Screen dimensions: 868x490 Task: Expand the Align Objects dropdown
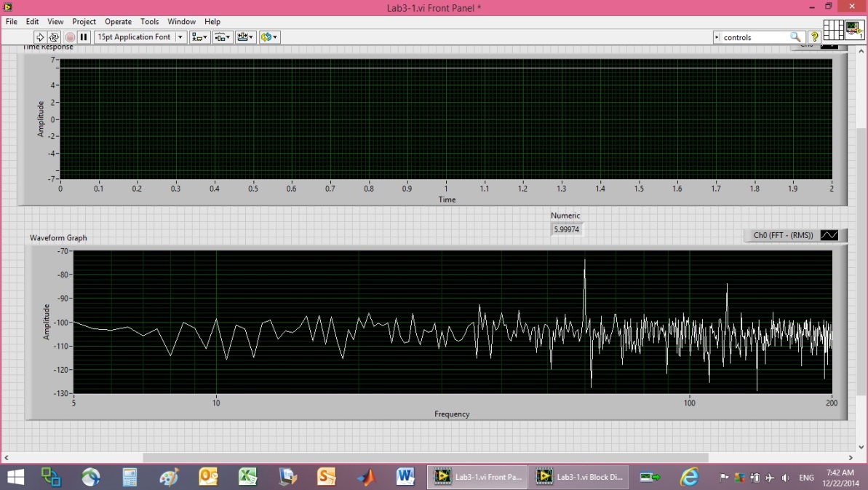tap(199, 37)
